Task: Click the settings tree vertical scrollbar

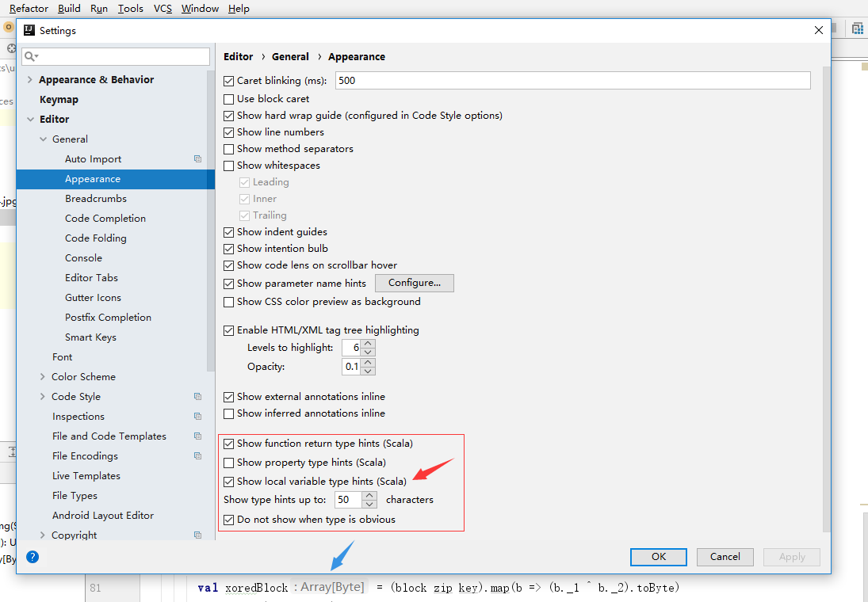Action: 211,221
